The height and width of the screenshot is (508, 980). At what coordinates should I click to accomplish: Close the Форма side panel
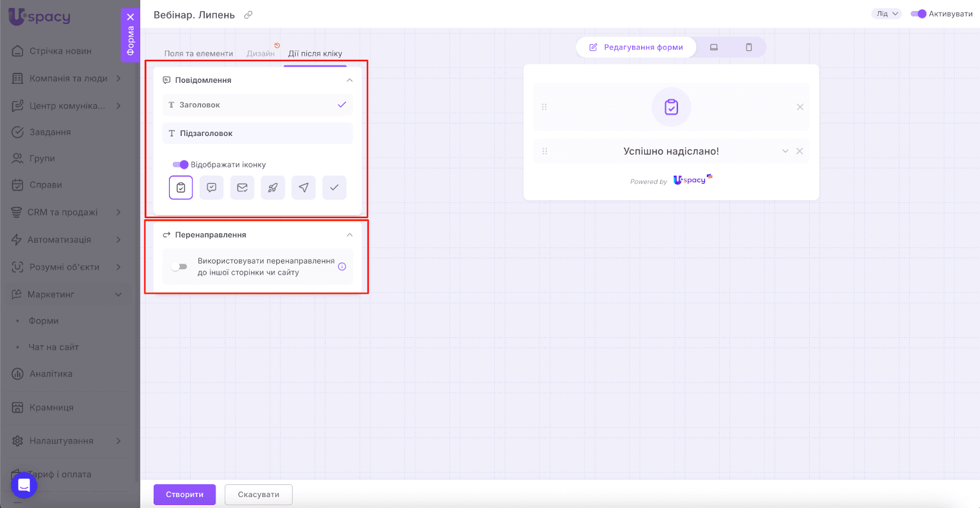pyautogui.click(x=130, y=17)
